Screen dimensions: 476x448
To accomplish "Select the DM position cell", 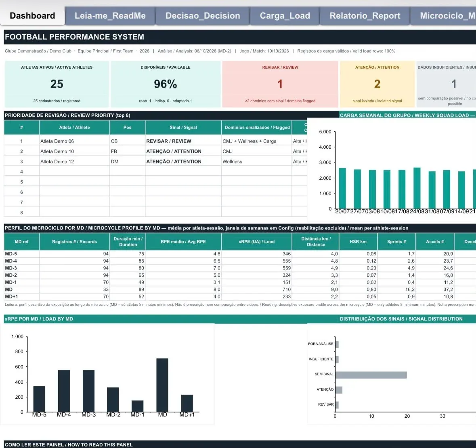I will [x=127, y=162].
